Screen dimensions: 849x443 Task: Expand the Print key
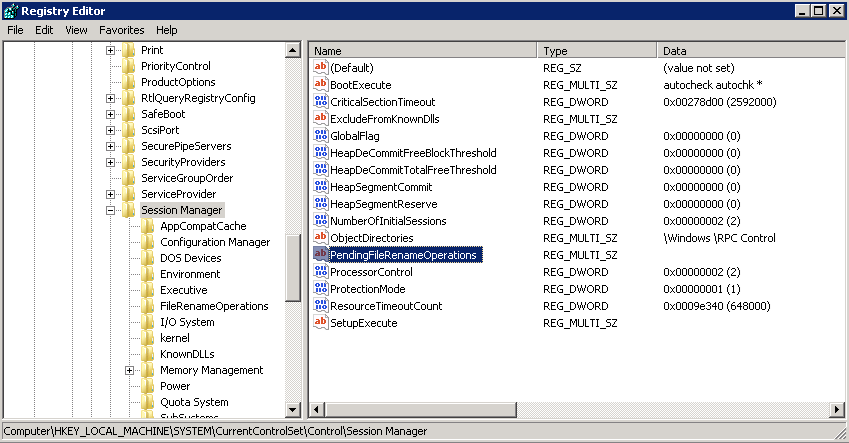(x=110, y=50)
